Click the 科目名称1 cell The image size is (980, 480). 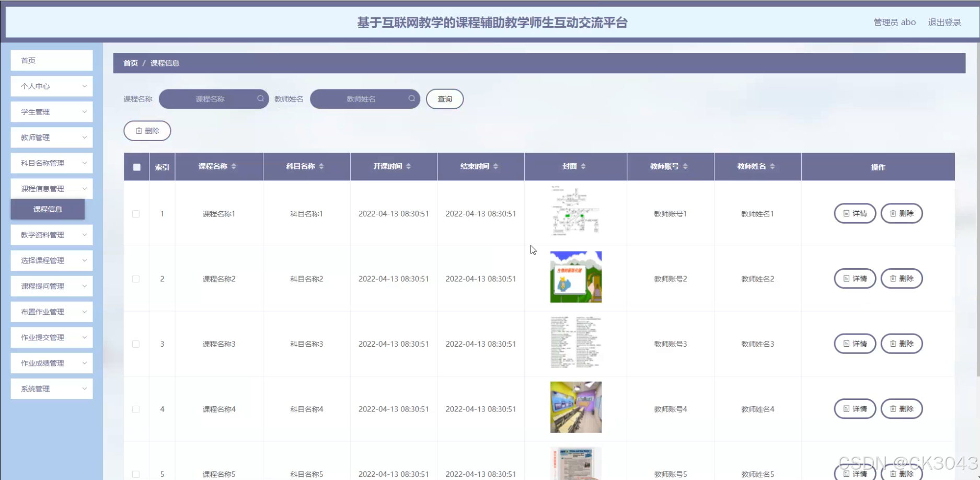pos(307,214)
